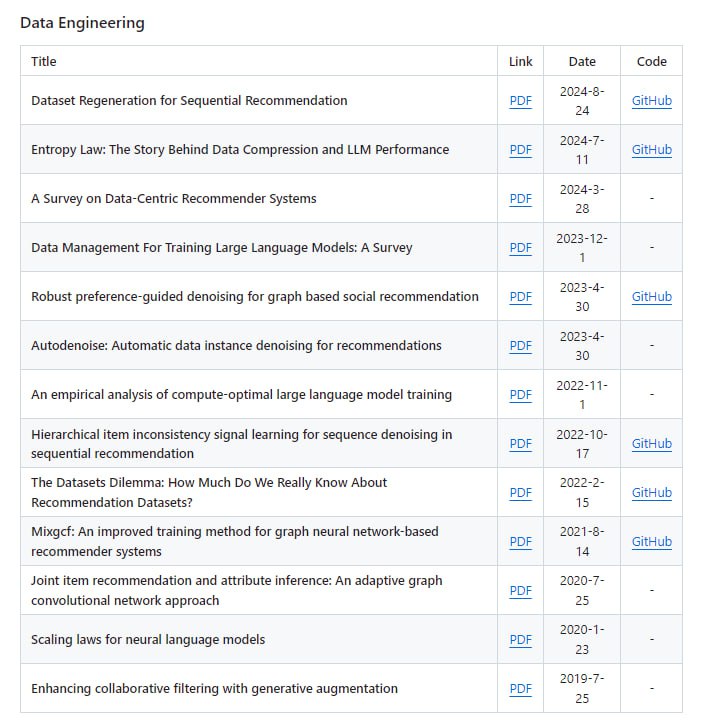The width and height of the screenshot is (709, 726).
Task: Open PDF for Enhancing collaborative filtering paper
Action: [520, 688]
